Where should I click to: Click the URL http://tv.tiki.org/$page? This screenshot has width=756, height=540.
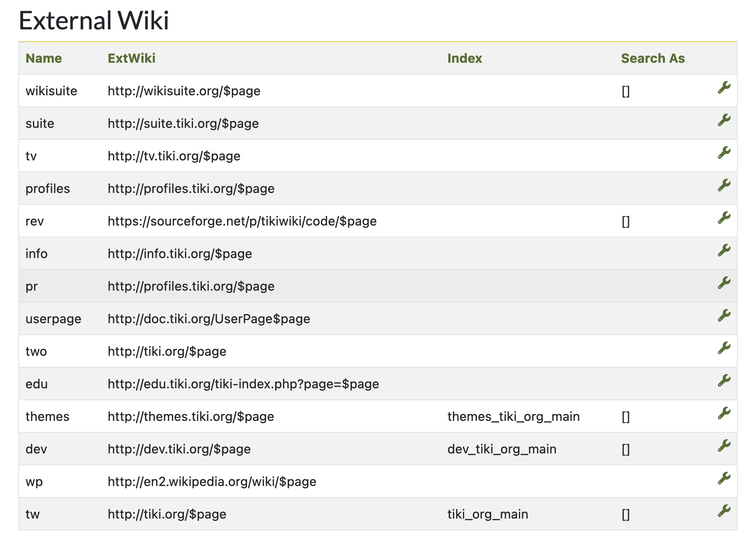pyautogui.click(x=174, y=156)
